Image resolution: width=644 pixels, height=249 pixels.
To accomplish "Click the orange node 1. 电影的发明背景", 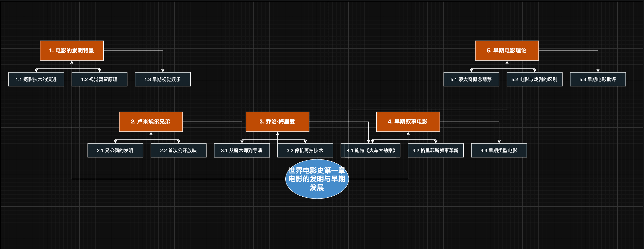I will point(71,50).
